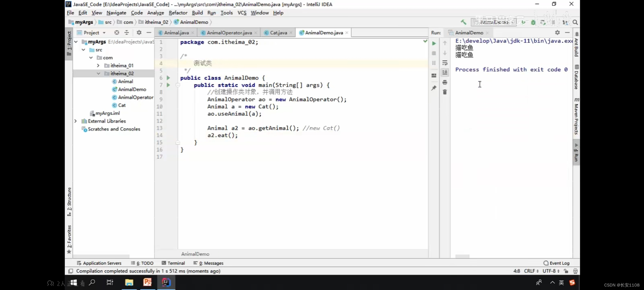Open Favorites side tool window
644x290 pixels.
[x=69, y=239]
